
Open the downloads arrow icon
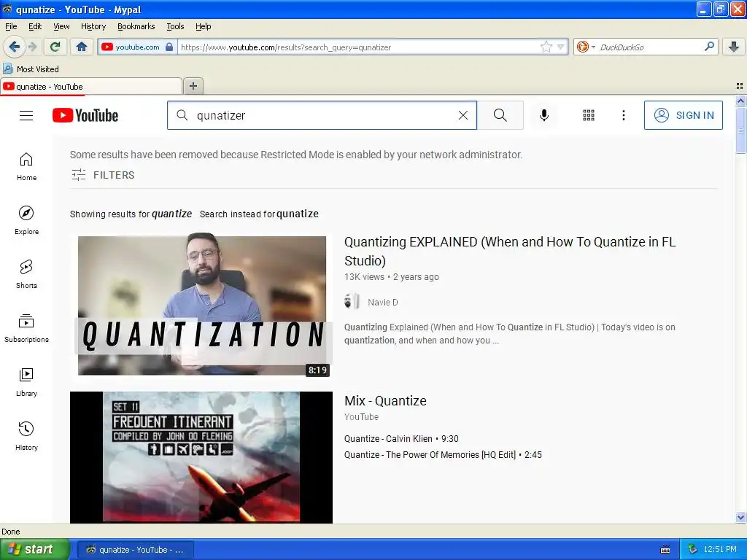pyautogui.click(x=734, y=47)
